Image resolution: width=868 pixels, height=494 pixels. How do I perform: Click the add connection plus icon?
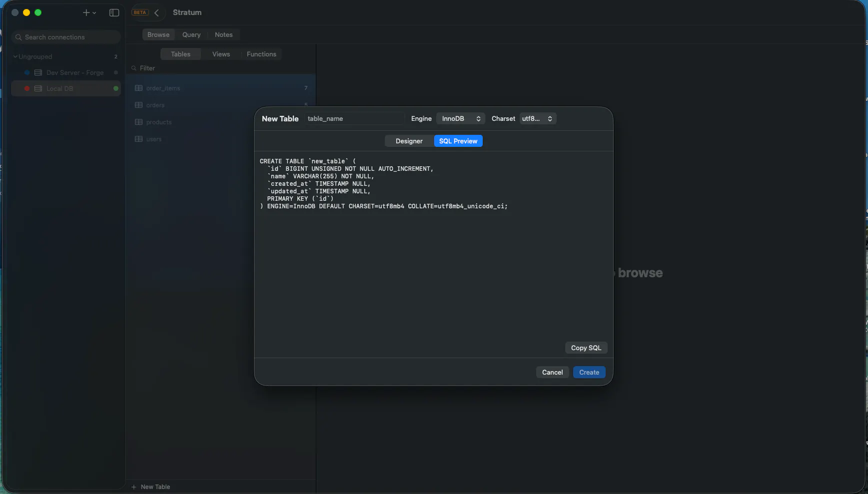point(86,12)
